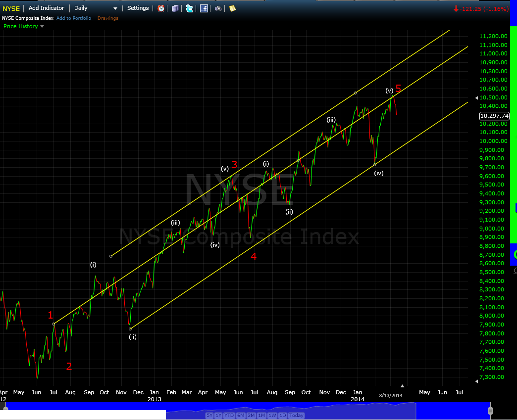The width and height of the screenshot is (517, 420).
Task: Click the blue overview navigator area chart
Action: pyautogui.click(x=291, y=411)
